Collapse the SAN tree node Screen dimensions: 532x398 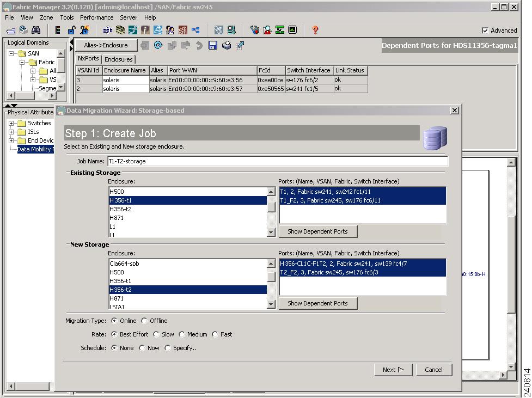pos(11,53)
